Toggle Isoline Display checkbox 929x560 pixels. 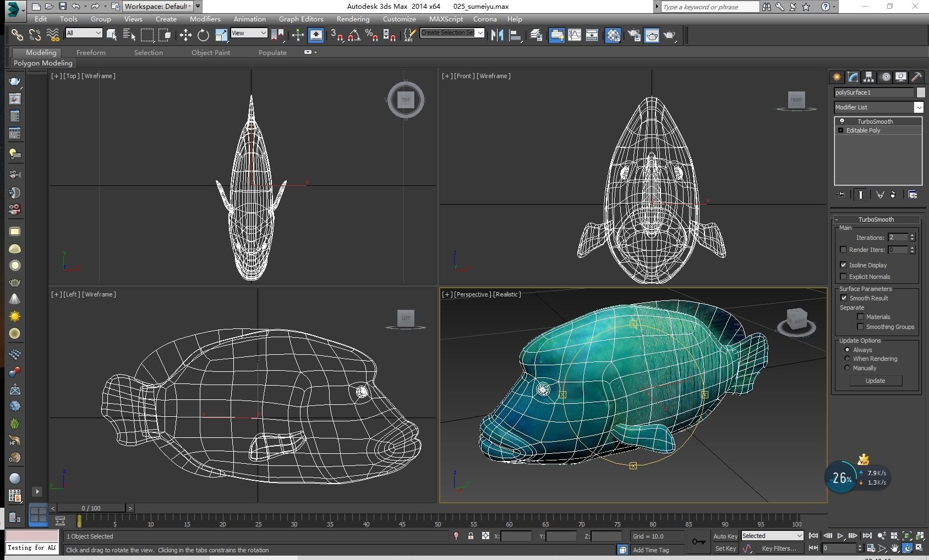(x=843, y=265)
